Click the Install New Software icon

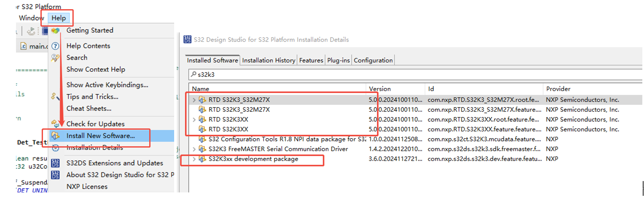[55, 136]
